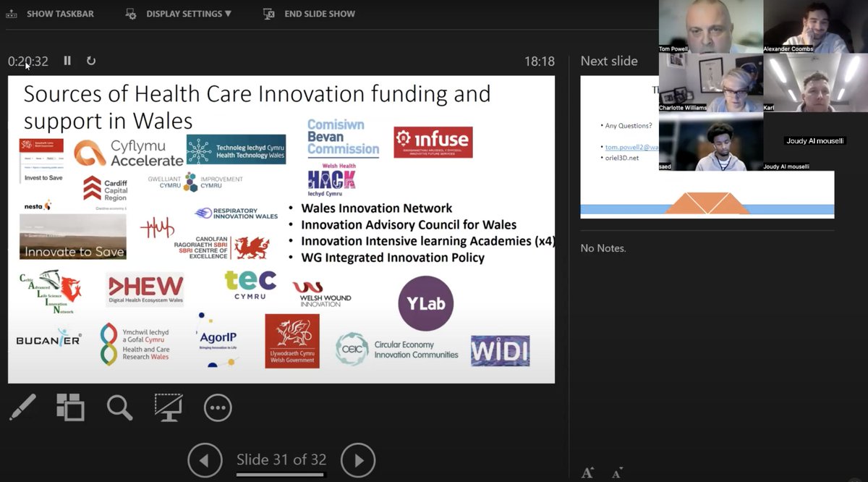Image resolution: width=868 pixels, height=482 pixels.
Task: Click the Bucanier logo
Action: [x=49, y=339]
